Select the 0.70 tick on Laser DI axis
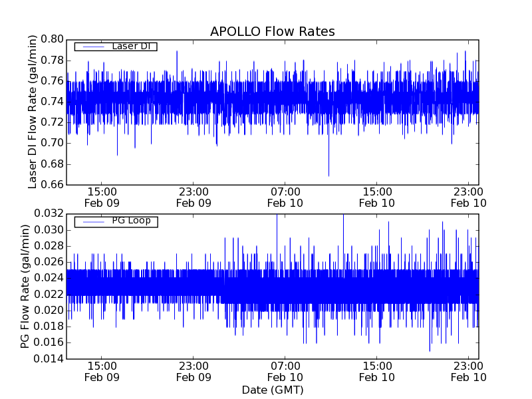The width and height of the screenshot is (532, 399). [x=53, y=143]
